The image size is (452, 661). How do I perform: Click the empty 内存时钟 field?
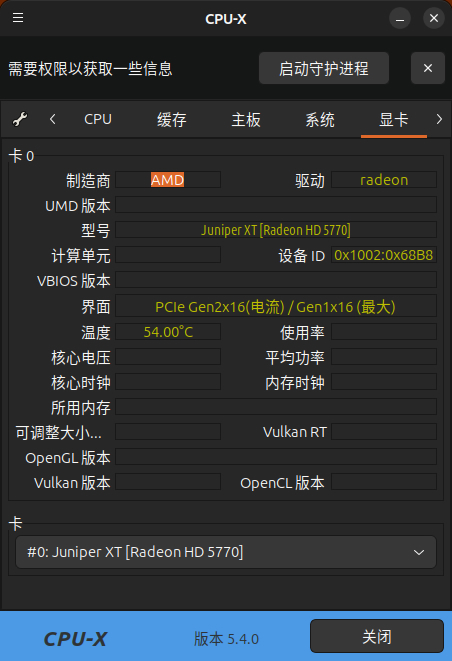384,382
